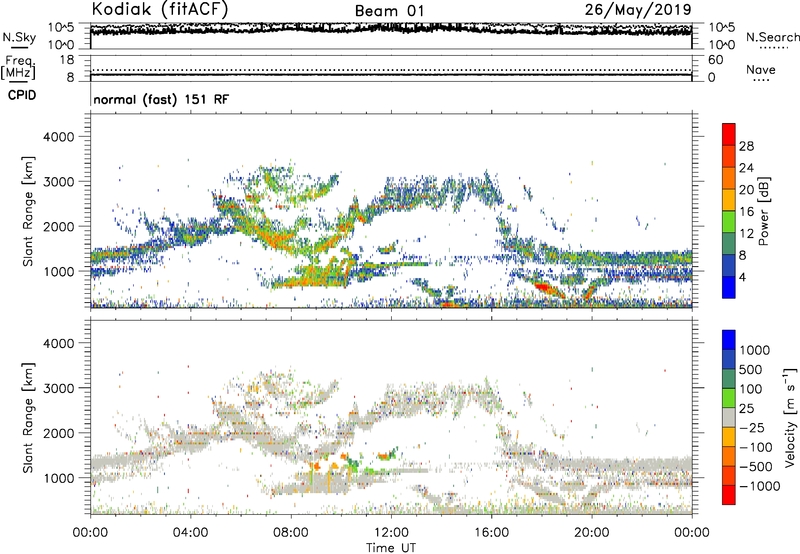
Task: Select the 'Freq. [MHz]' axis label
Action: click(18, 67)
